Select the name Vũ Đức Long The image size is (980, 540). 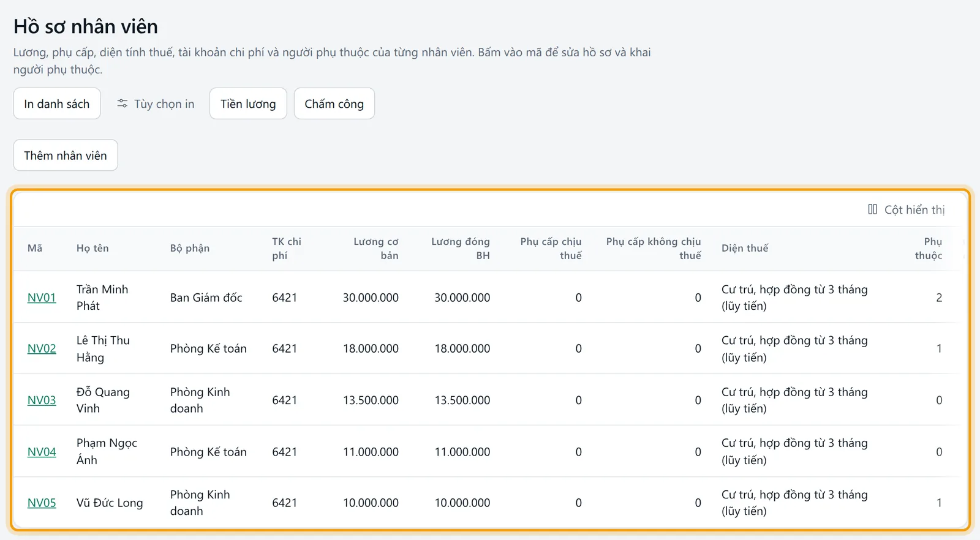point(110,503)
